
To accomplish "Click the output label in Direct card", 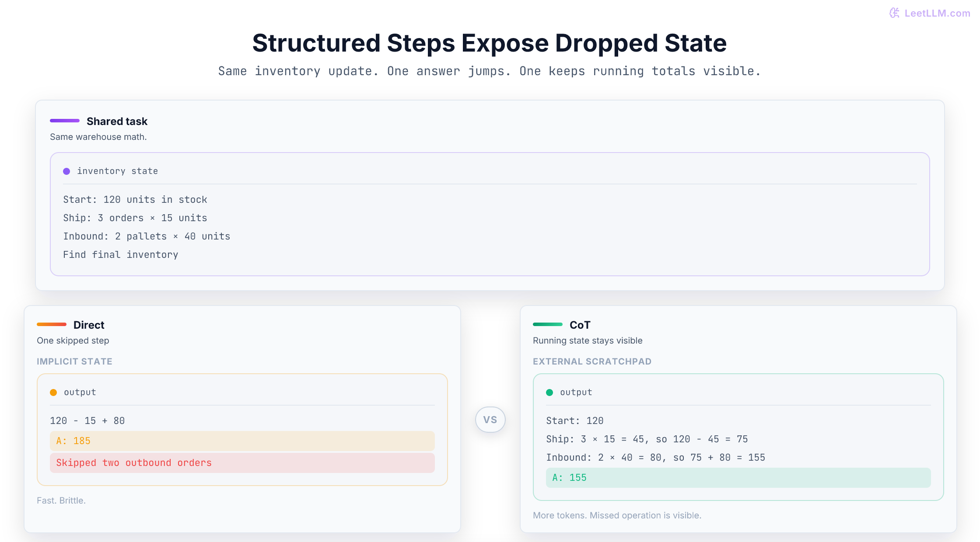I will point(80,392).
